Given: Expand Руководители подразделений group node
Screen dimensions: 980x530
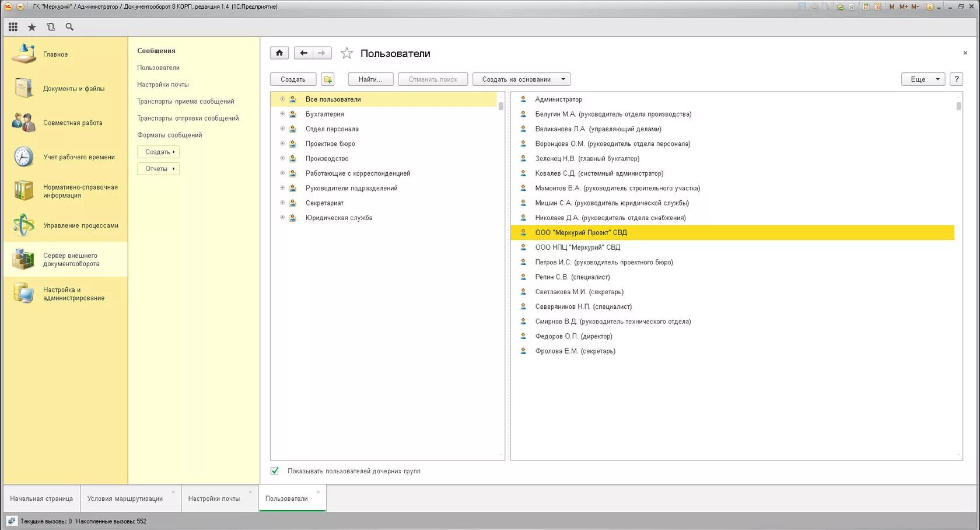Looking at the screenshot, I should click(282, 188).
